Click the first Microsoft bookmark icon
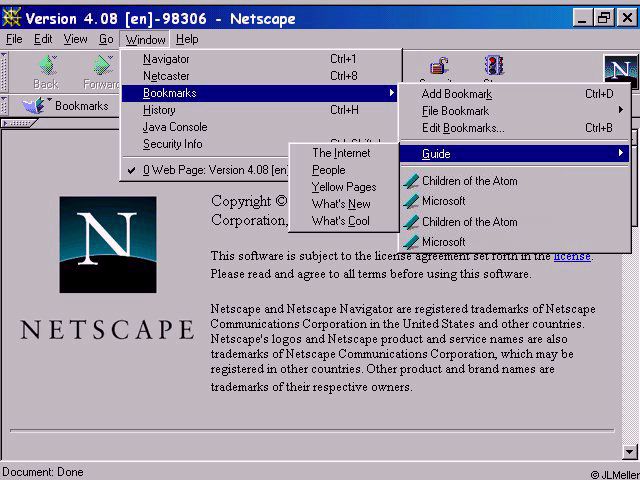 (411, 201)
